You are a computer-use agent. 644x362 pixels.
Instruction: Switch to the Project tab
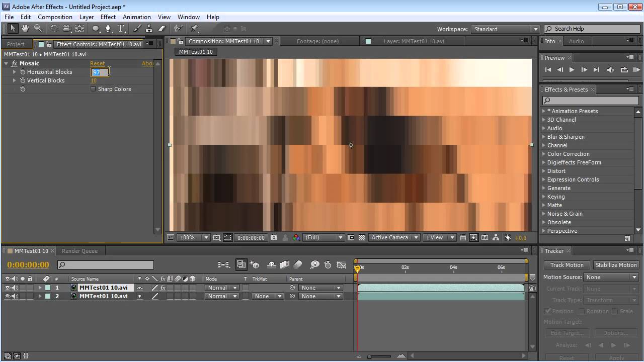click(16, 44)
